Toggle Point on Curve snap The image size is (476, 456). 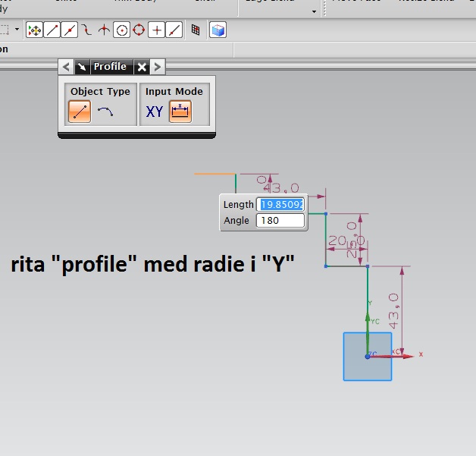pos(174,30)
